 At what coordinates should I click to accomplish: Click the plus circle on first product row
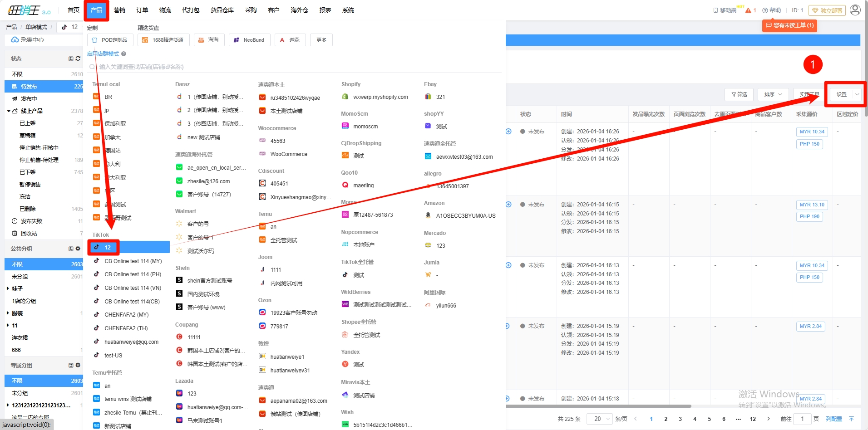tap(508, 132)
